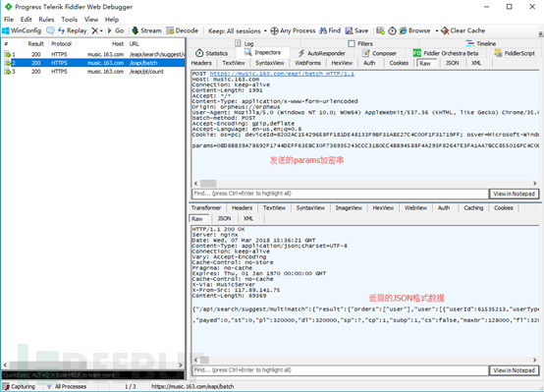Click the Go resume button
The image size is (544, 392).
click(116, 30)
